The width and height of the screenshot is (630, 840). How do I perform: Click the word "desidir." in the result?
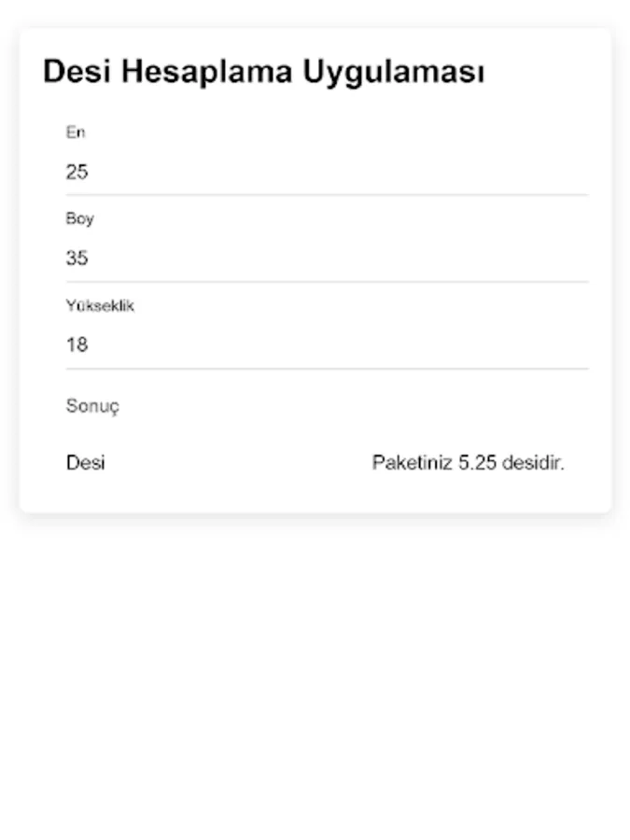tap(533, 462)
